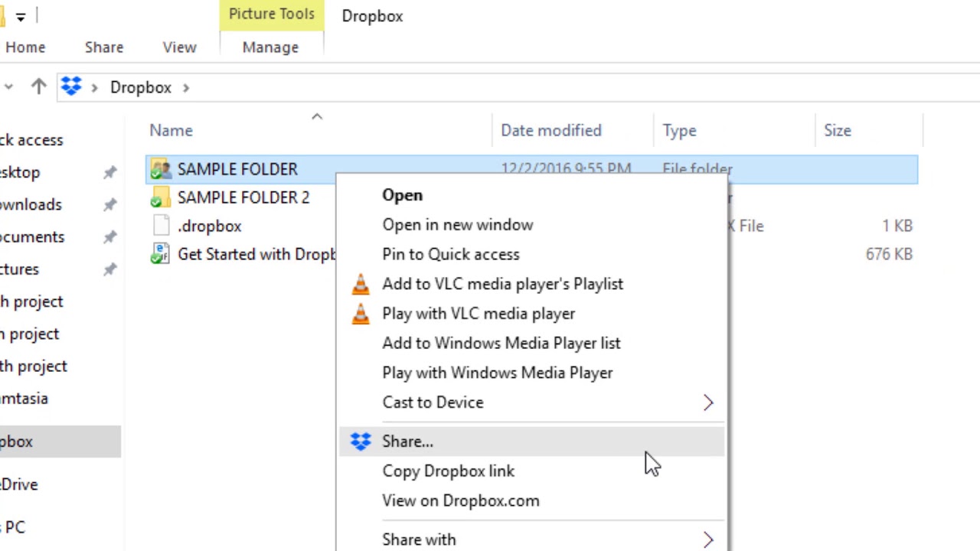Expand the chevron after Dropbox in path
Viewport: 980px width, 551px height.
[x=186, y=87]
